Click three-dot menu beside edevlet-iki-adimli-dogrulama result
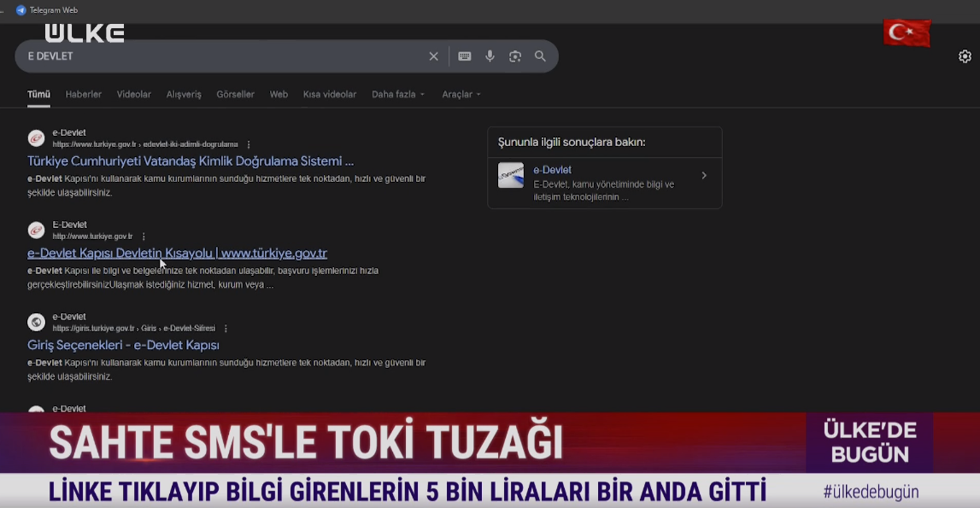Viewport: 980px width, 508px height. (x=249, y=145)
